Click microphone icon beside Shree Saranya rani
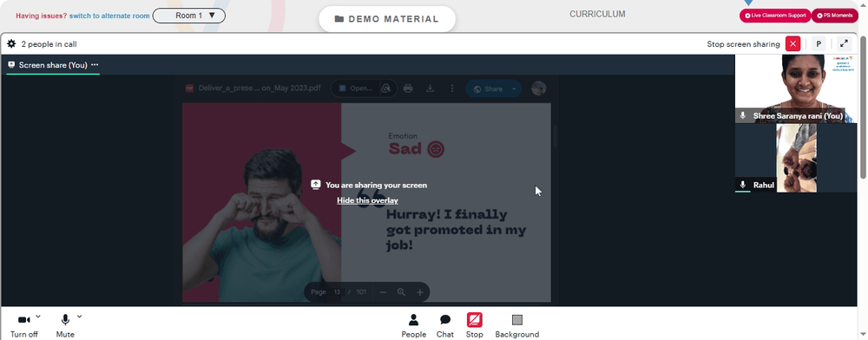This screenshot has width=868, height=340. coord(743,116)
